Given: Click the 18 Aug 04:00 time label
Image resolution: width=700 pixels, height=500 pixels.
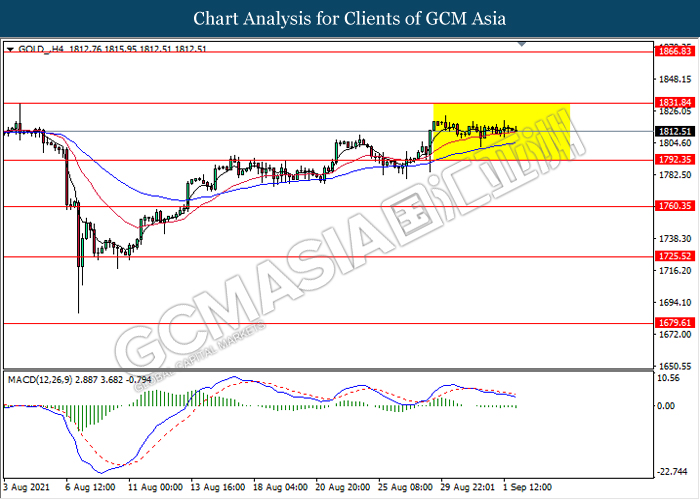Looking at the screenshot, I should 280,487.
